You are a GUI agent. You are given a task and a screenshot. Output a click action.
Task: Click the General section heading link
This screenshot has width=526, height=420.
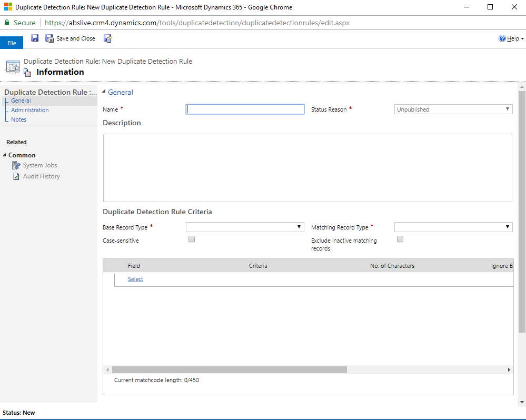pos(121,92)
